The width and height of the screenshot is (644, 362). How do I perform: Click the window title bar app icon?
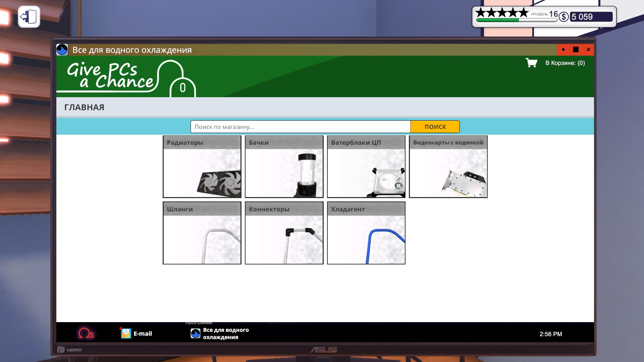click(x=62, y=50)
